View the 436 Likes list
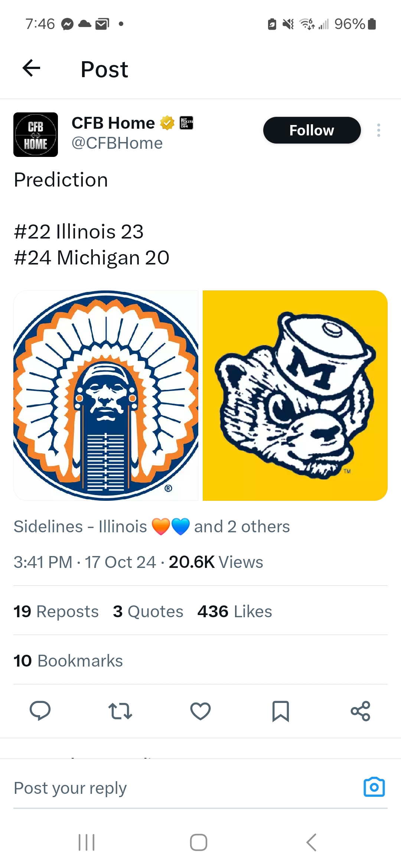Image resolution: width=401 pixels, height=868 pixels. pyautogui.click(x=235, y=611)
